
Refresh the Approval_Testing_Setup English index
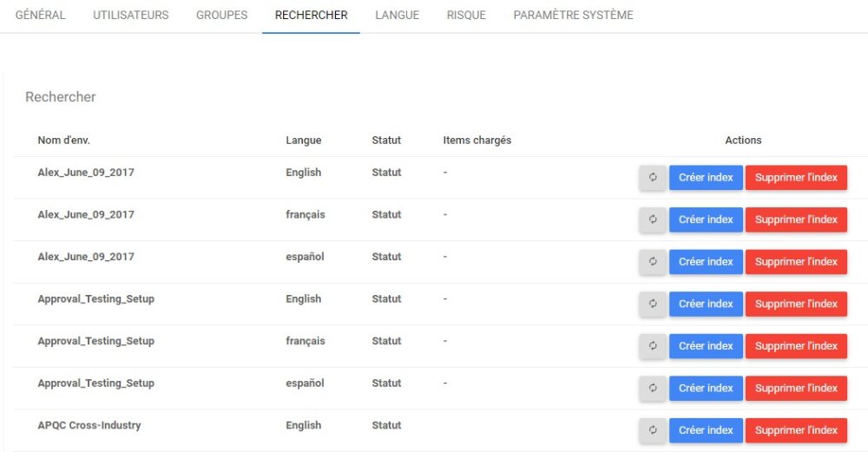pos(653,304)
